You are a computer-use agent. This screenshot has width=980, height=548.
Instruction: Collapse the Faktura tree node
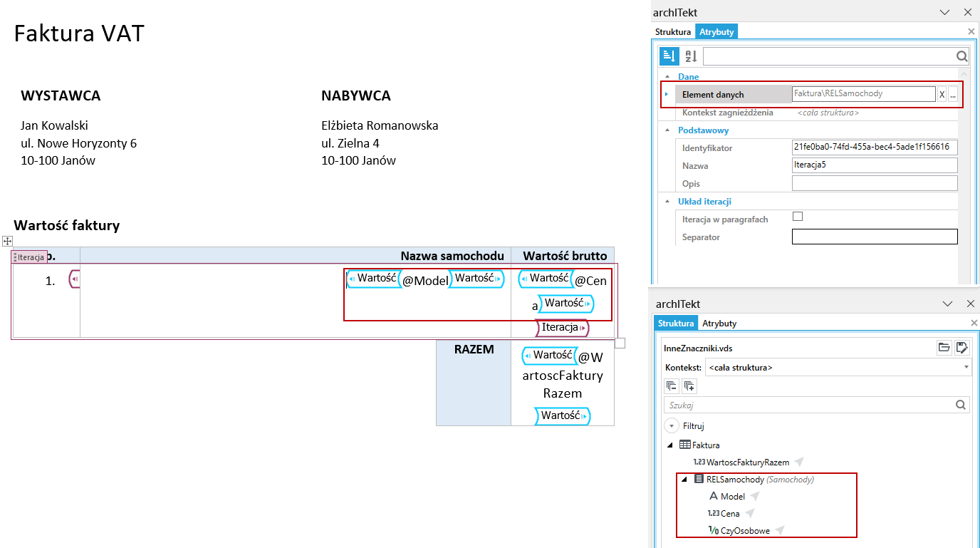pyautogui.click(x=669, y=445)
